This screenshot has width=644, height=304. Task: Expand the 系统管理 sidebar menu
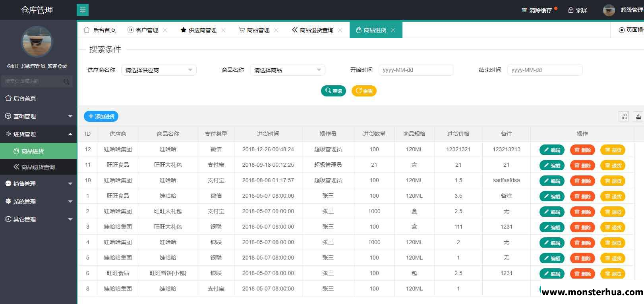click(38, 202)
